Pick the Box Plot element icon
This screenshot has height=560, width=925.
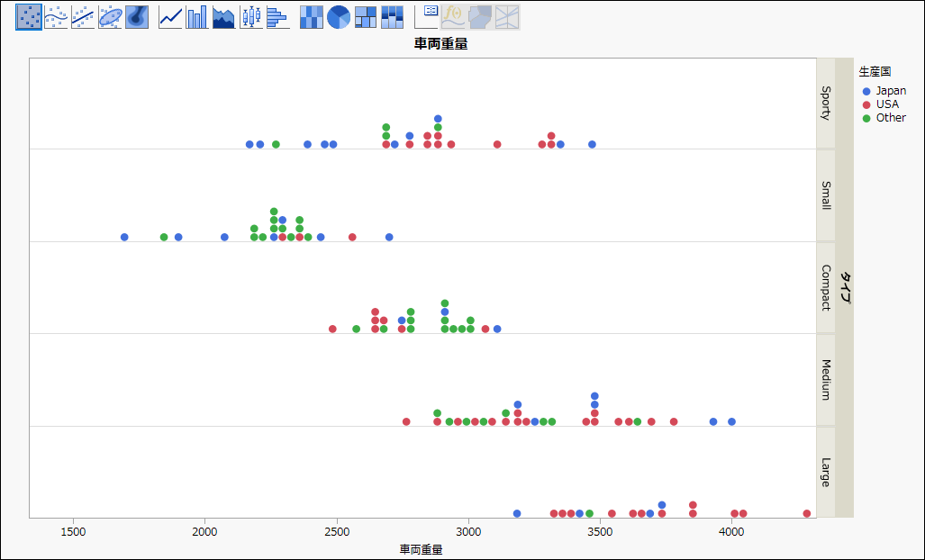click(251, 17)
